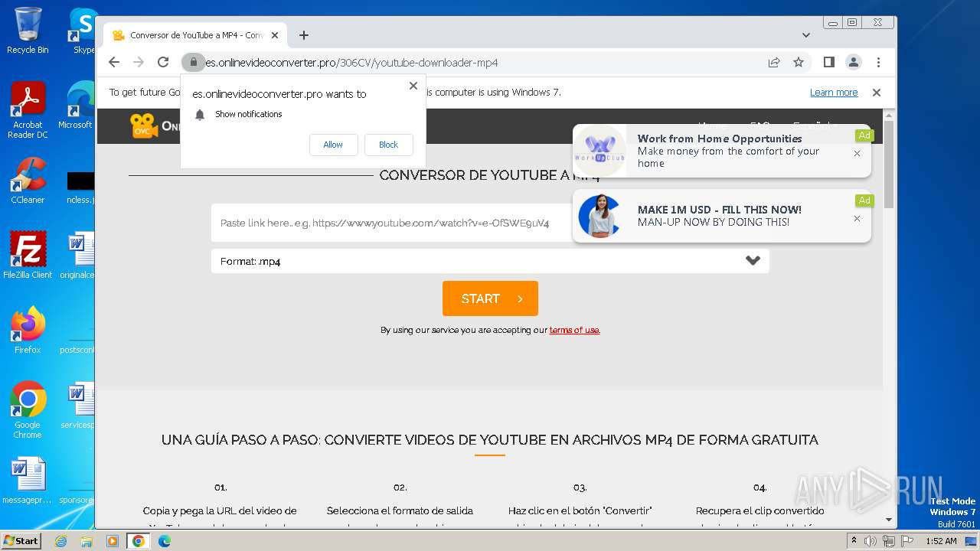Image resolution: width=980 pixels, height=551 pixels.
Task: Open the MAKE 1M USD ad
Action: (x=722, y=216)
